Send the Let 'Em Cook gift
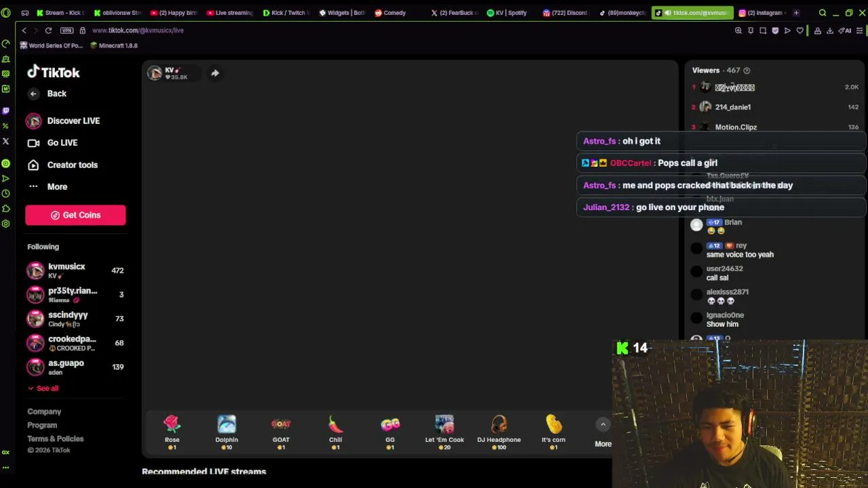Image resolution: width=868 pixels, height=488 pixels. coord(445,432)
